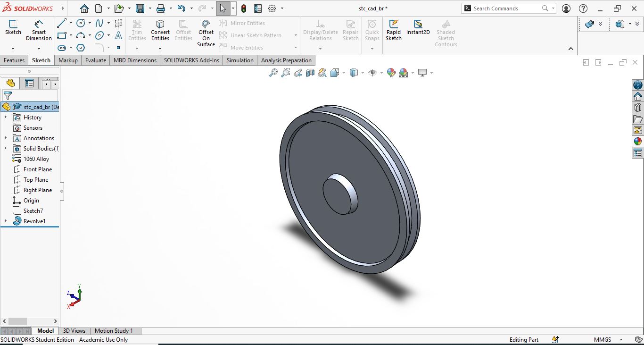Click the Smart Dimension tool

coord(39,31)
